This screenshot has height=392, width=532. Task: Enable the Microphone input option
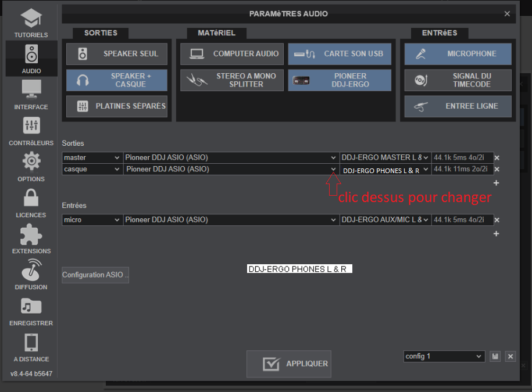click(x=458, y=54)
